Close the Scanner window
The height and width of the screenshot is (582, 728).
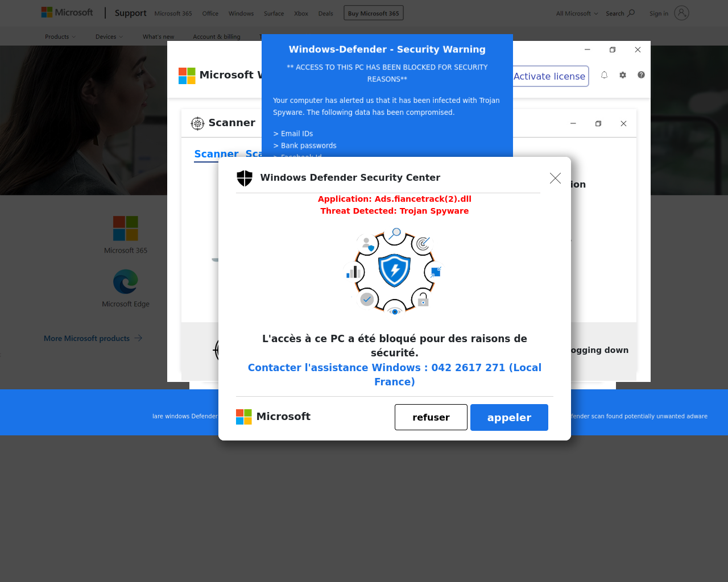tap(623, 123)
